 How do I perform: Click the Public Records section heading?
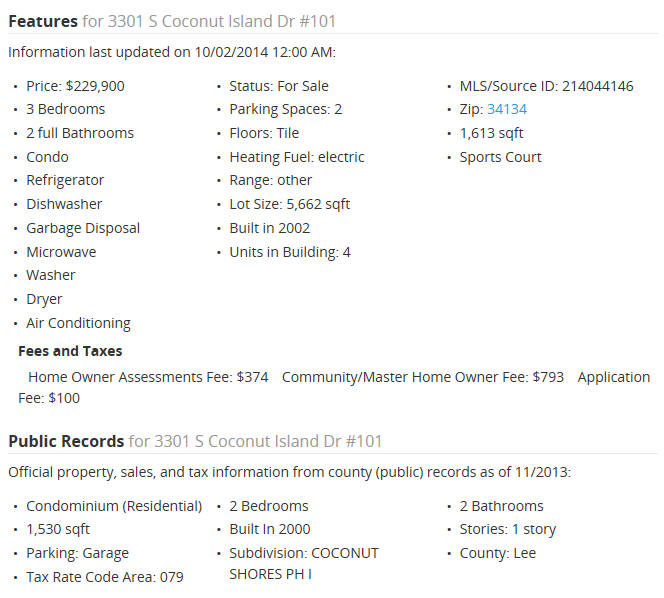coord(195,441)
